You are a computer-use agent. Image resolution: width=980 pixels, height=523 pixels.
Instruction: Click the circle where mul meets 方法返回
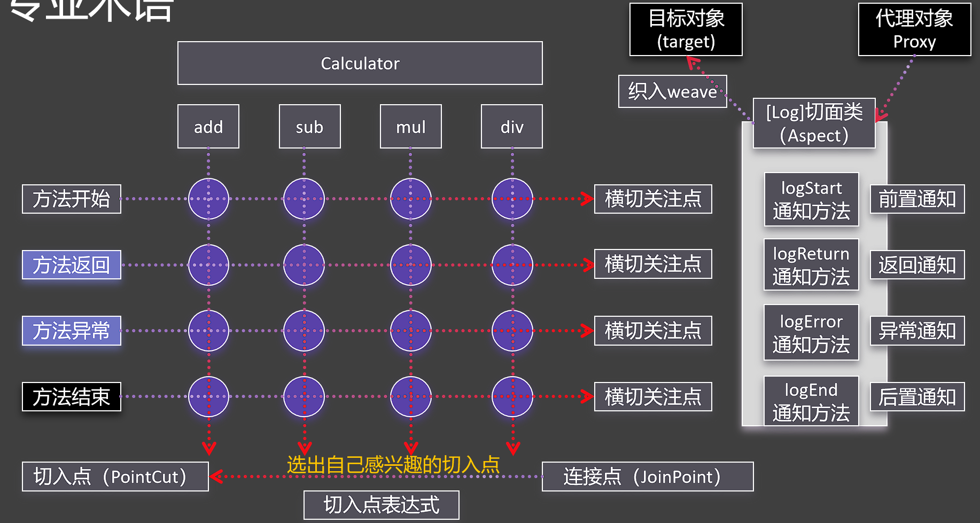point(410,264)
